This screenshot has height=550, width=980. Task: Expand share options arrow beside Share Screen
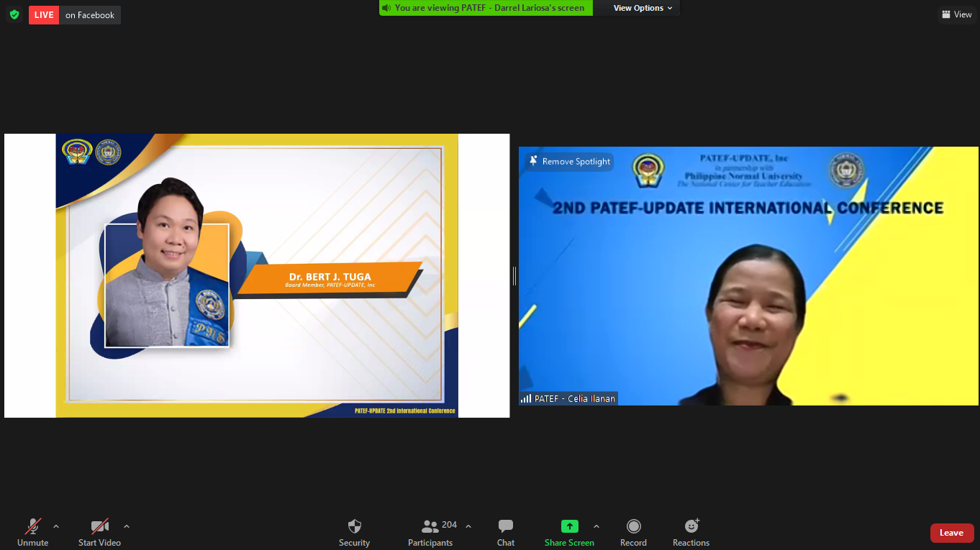point(596,526)
